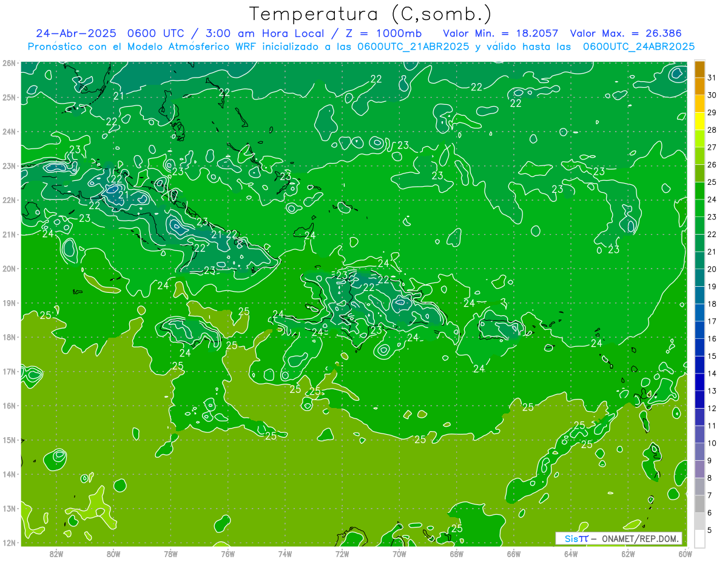
Task: Click the "Valor Min. = 18.2057" value
Action: [x=500, y=33]
